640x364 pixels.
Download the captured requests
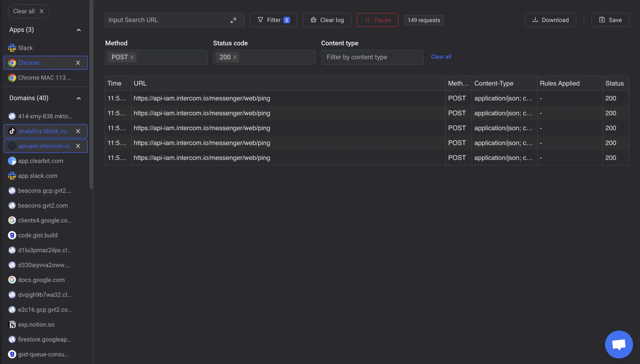click(x=550, y=20)
